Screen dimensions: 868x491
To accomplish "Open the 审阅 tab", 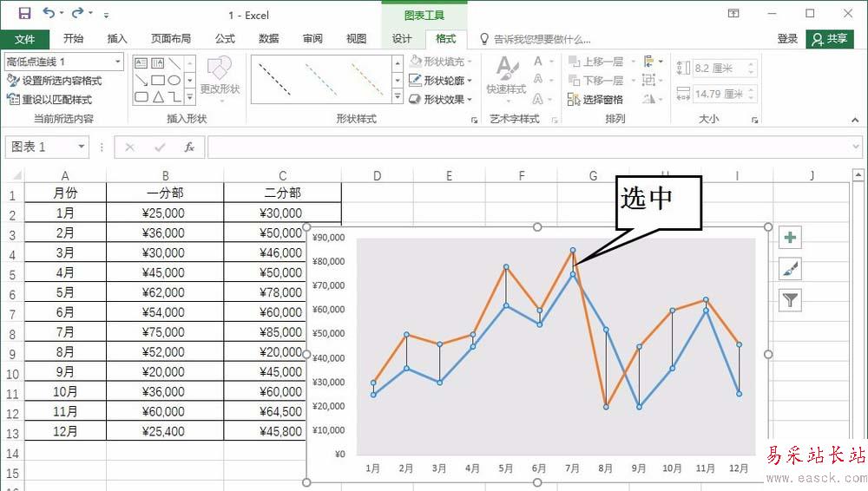I will point(312,38).
